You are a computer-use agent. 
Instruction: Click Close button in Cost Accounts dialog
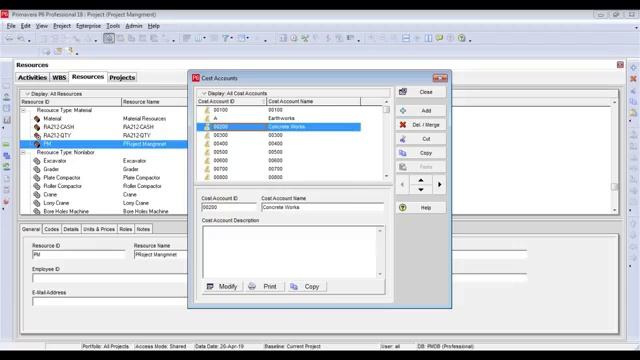(420, 92)
